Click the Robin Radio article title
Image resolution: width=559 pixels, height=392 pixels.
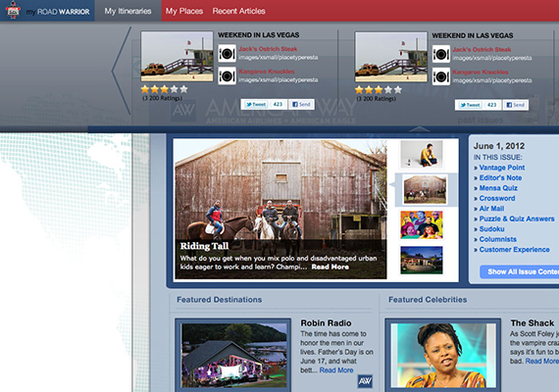[326, 322]
